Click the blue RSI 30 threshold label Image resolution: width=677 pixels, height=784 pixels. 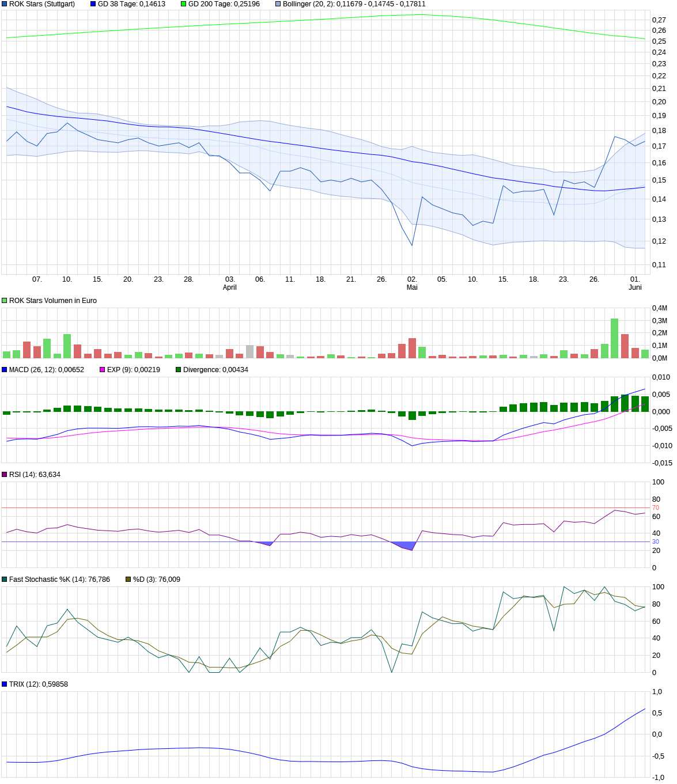(655, 542)
